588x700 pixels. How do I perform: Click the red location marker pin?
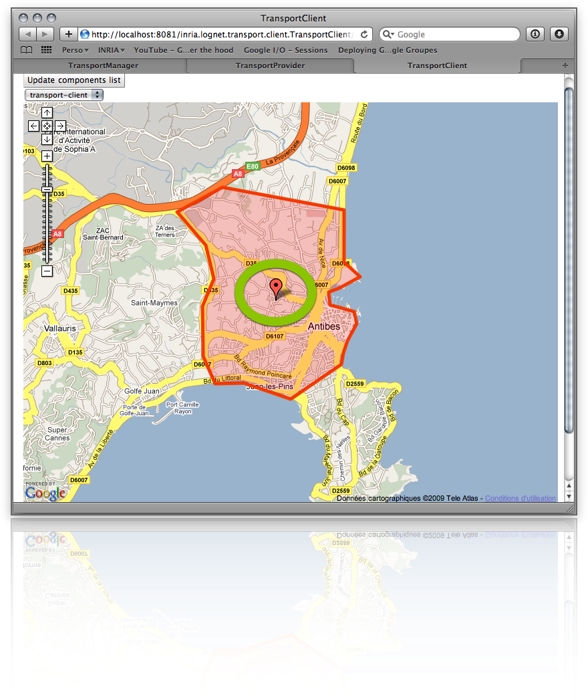click(x=276, y=288)
